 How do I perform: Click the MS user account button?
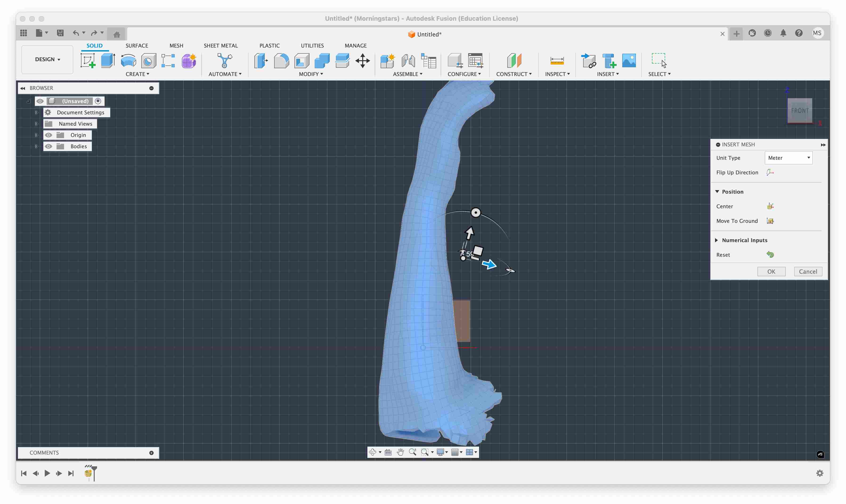click(x=817, y=33)
